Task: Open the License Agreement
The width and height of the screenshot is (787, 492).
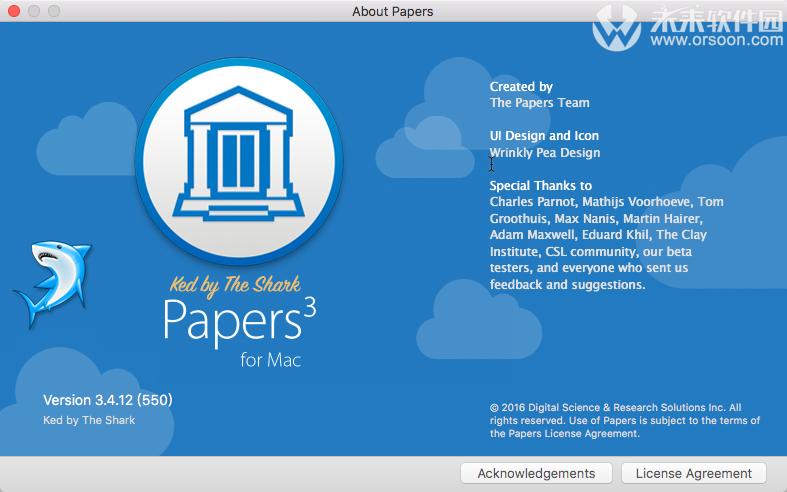Action: point(693,473)
